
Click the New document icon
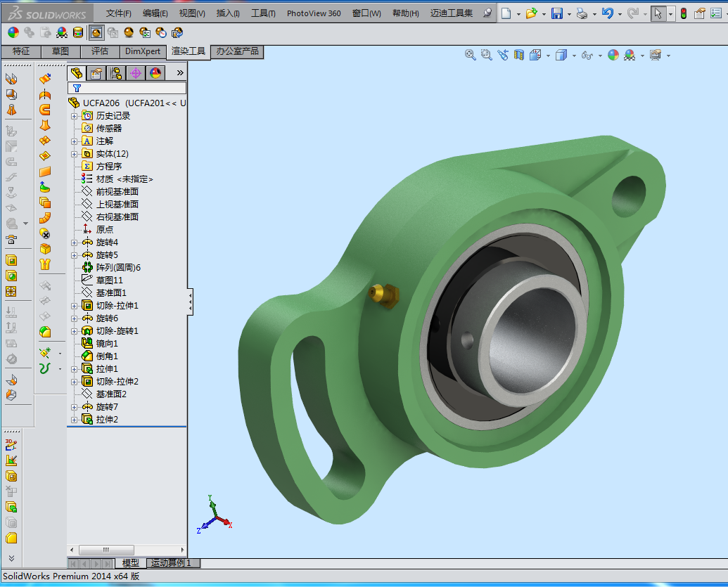(x=506, y=13)
